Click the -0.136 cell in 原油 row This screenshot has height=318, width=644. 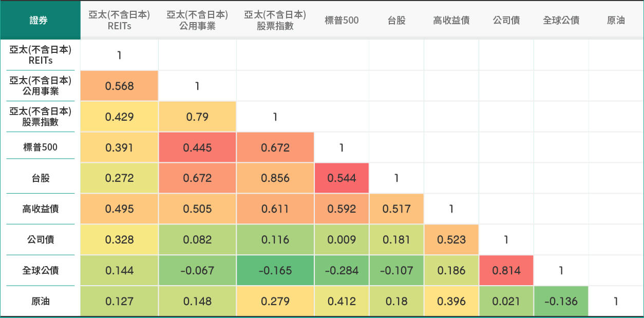[x=561, y=302]
